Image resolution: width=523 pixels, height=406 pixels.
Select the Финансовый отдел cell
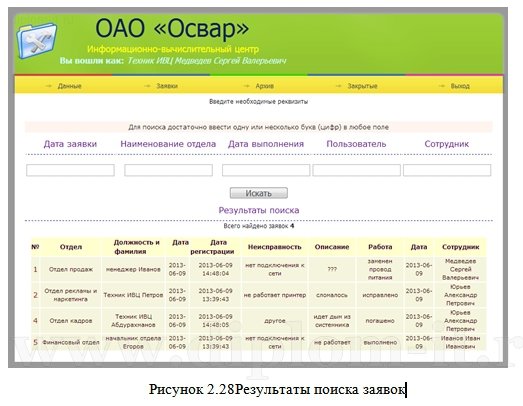pos(71,342)
